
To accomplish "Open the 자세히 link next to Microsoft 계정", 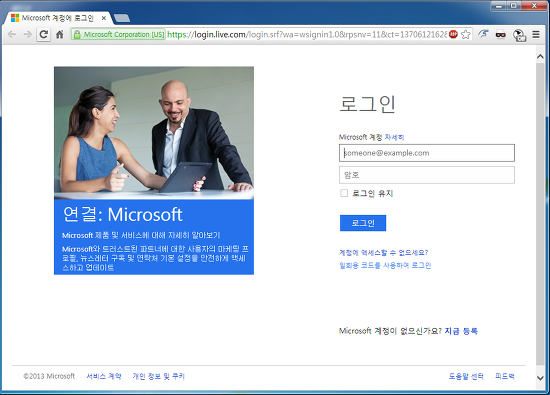I will [x=394, y=137].
